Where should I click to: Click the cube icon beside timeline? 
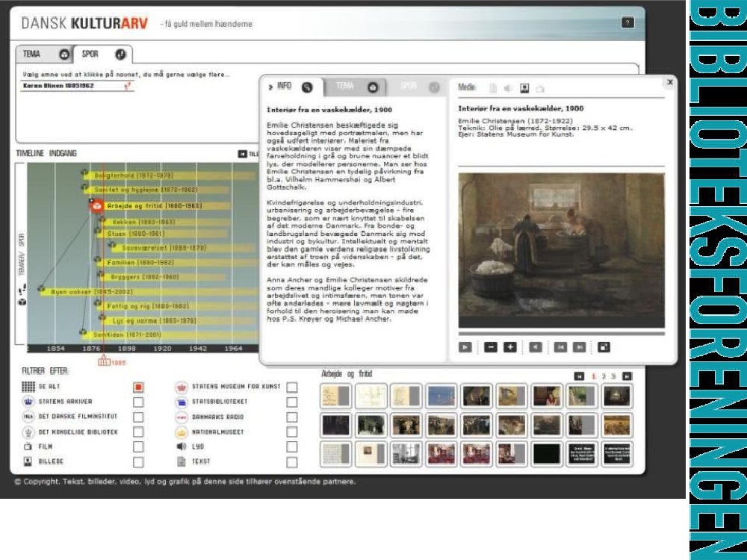pos(22,302)
